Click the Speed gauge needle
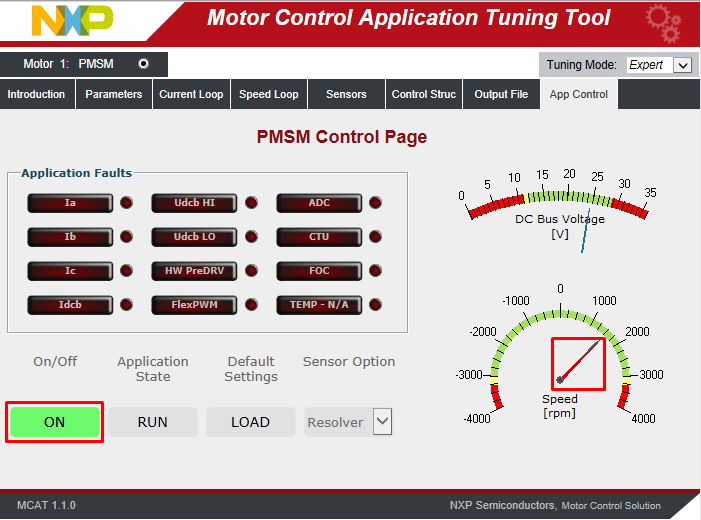Viewport: 701px width, 520px height. [579, 363]
